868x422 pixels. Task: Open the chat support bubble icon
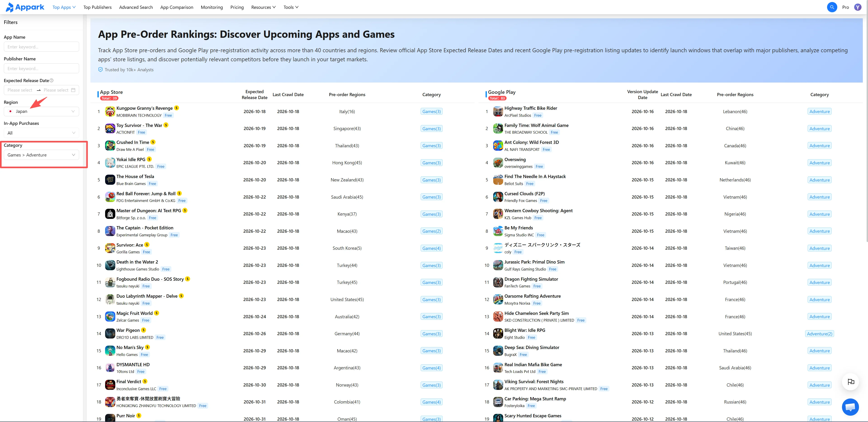click(850, 407)
